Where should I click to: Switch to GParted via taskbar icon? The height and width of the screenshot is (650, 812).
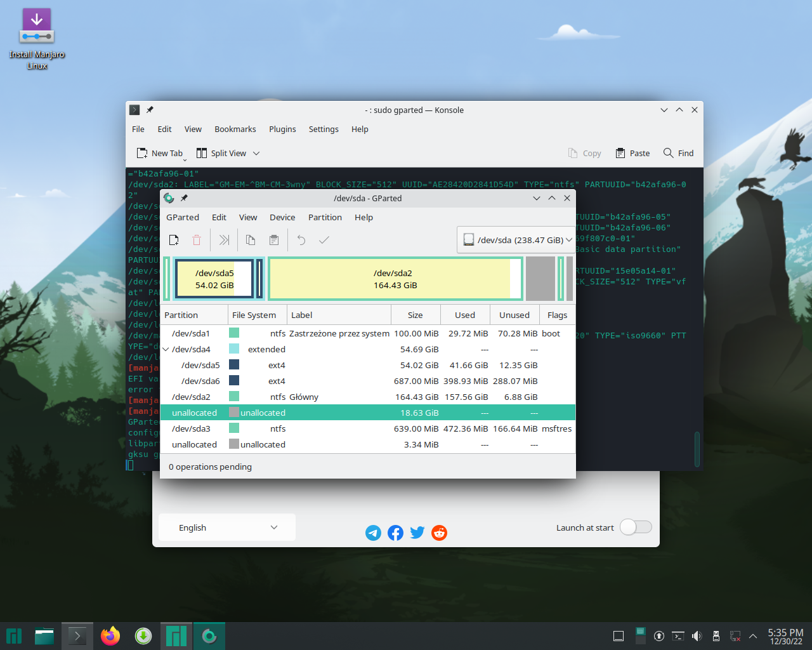coord(209,636)
